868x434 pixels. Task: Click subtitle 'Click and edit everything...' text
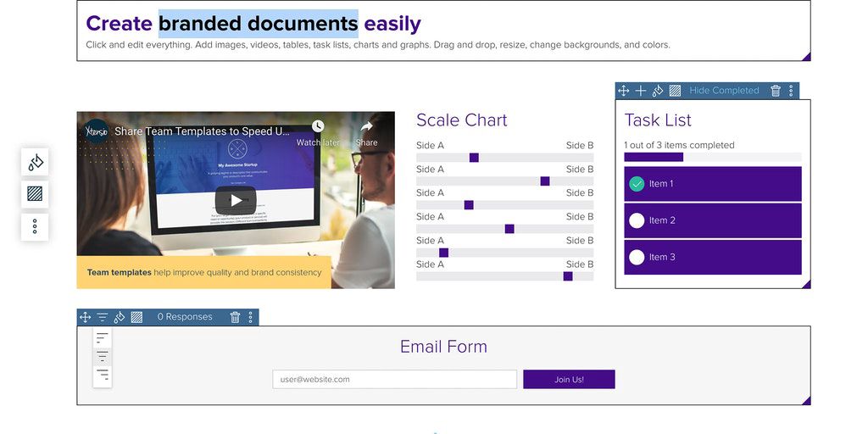378,45
